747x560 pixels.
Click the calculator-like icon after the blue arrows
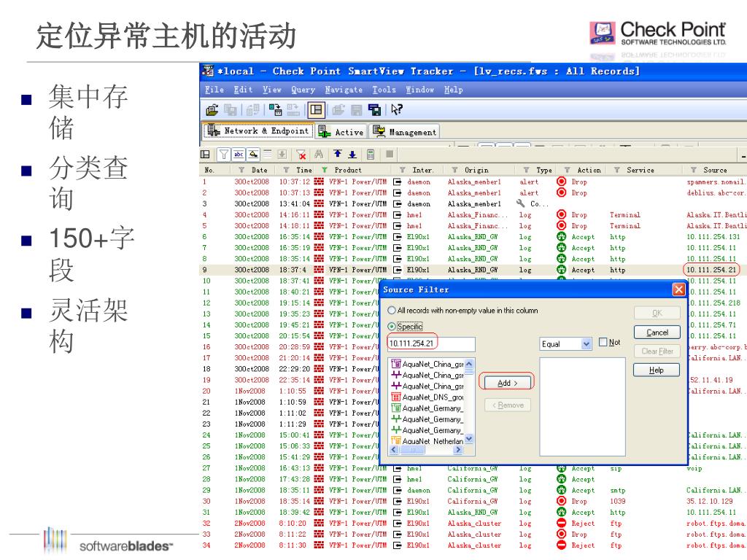pyautogui.click(x=371, y=155)
